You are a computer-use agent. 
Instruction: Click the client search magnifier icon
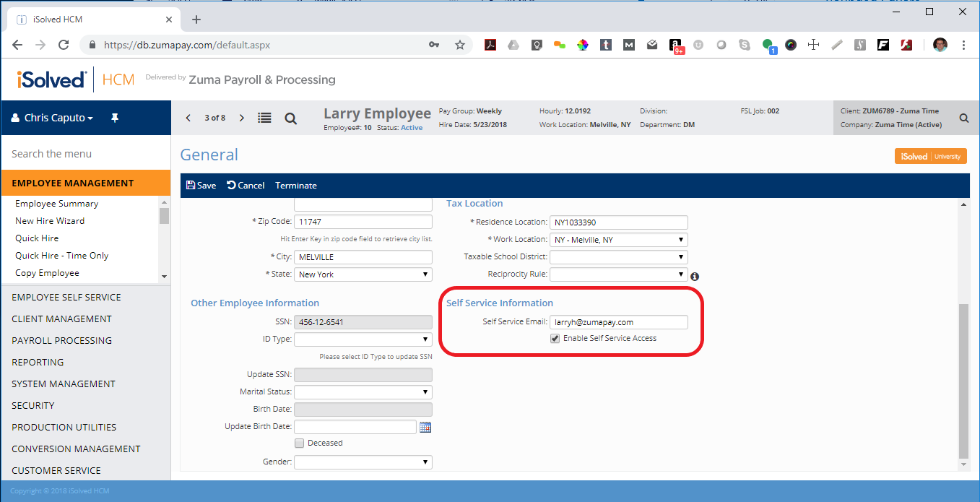click(963, 118)
